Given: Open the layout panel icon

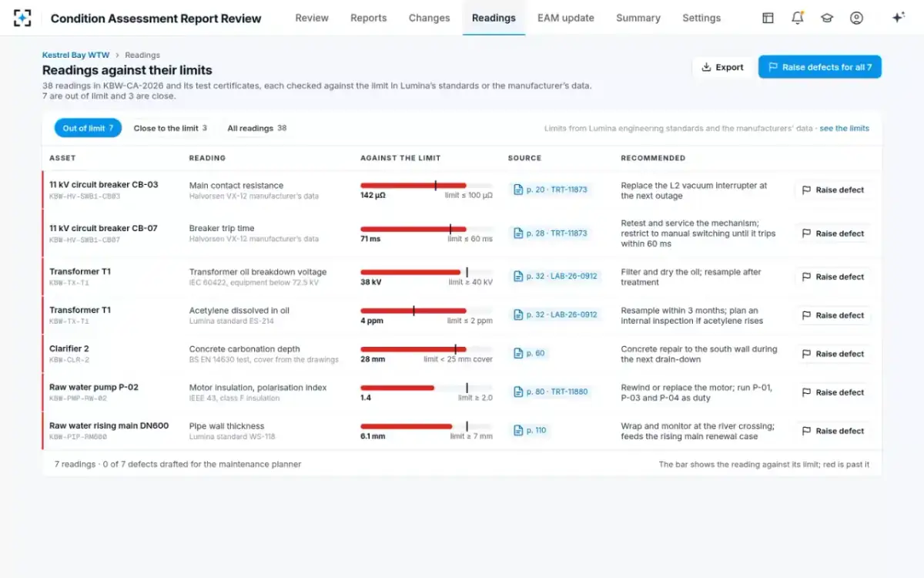Looking at the screenshot, I should coord(768,18).
